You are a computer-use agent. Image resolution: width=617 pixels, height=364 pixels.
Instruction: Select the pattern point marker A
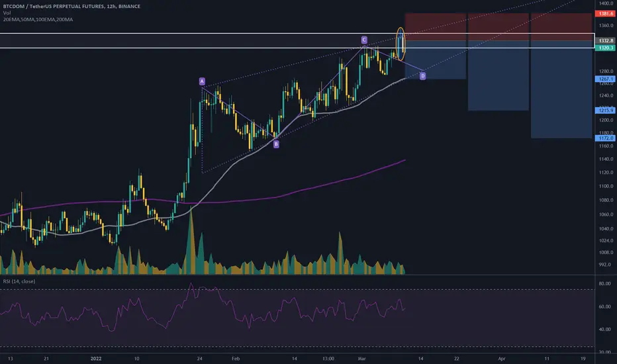click(202, 81)
